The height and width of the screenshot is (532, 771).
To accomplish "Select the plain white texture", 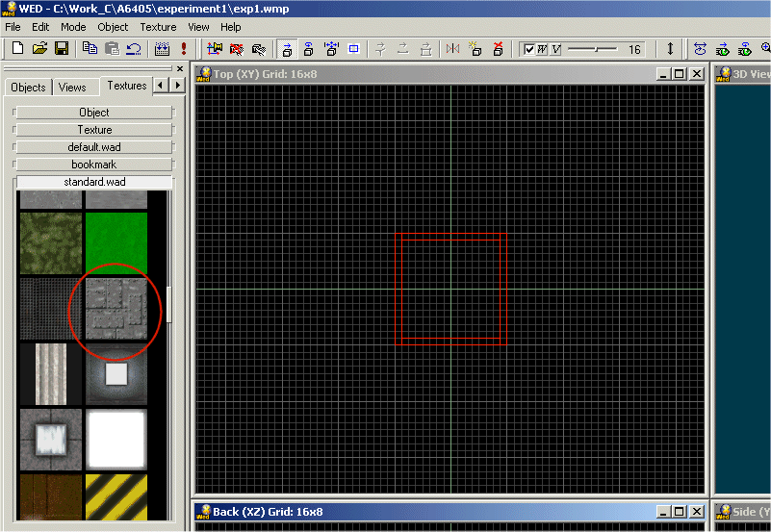I will click(116, 440).
